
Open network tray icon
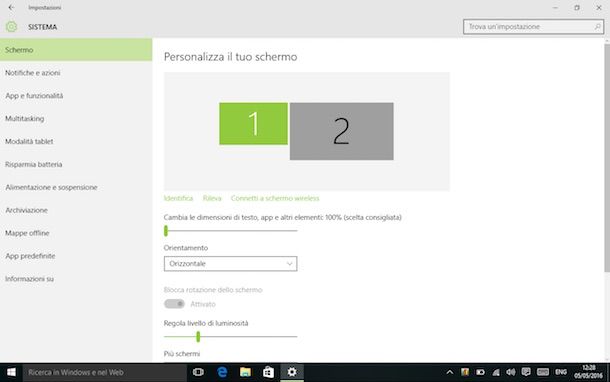click(x=496, y=372)
